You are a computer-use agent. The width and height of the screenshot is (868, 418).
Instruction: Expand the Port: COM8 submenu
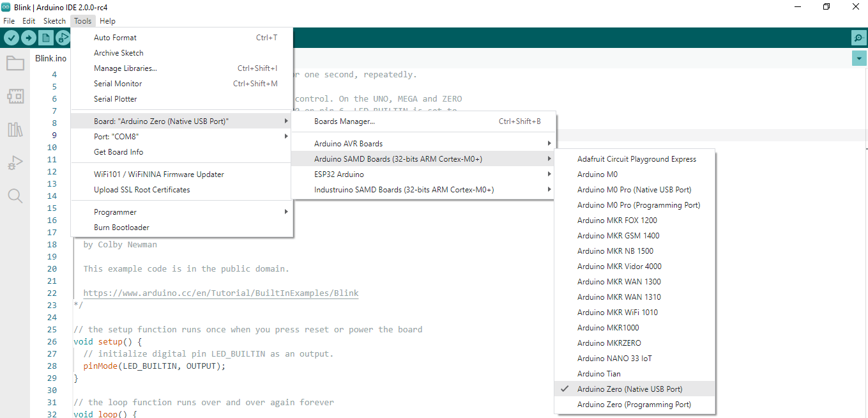(x=181, y=136)
